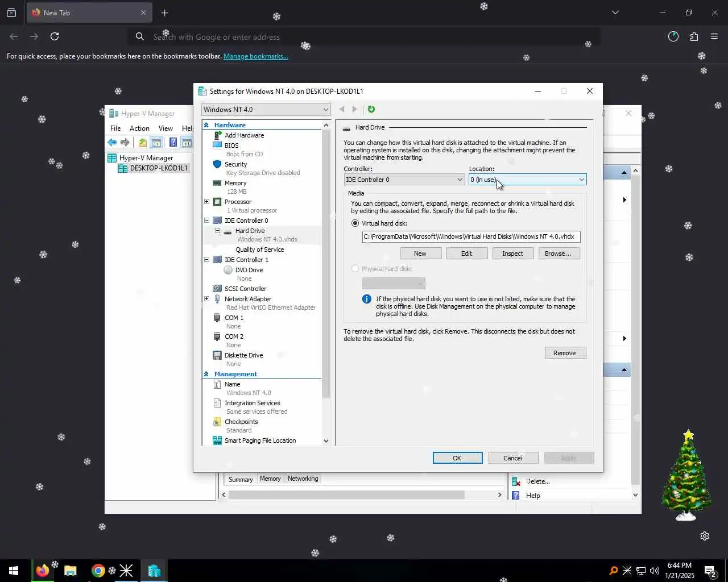
Task: Open the Action menu in Hyper-V Manager
Action: (x=139, y=128)
